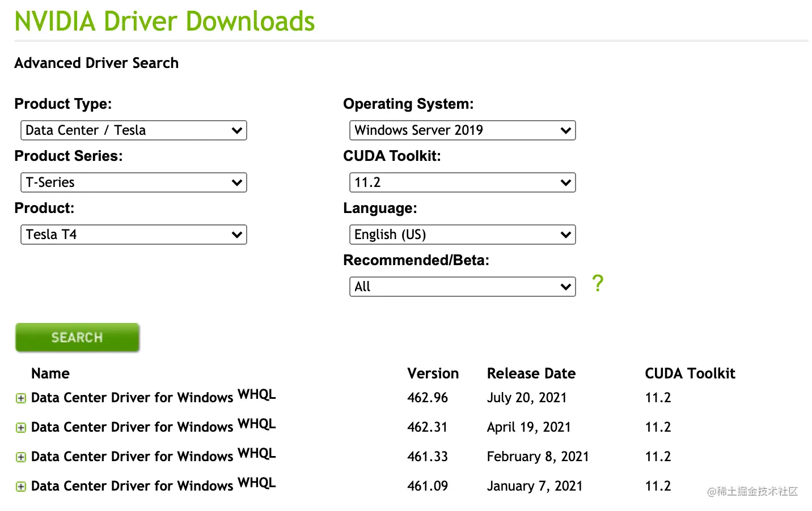
Task: Click the green question mark help icon
Action: pyautogui.click(x=598, y=283)
